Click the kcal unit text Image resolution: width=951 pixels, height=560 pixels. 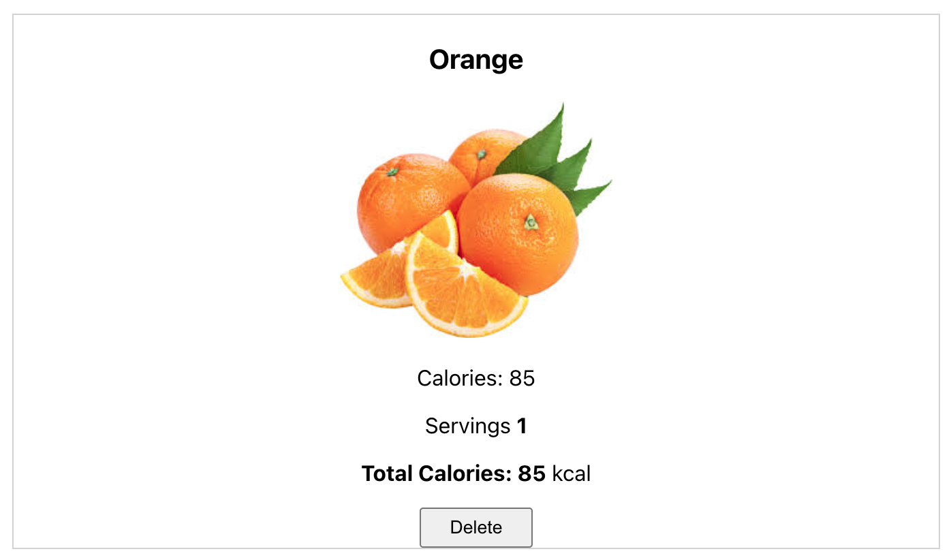point(573,473)
